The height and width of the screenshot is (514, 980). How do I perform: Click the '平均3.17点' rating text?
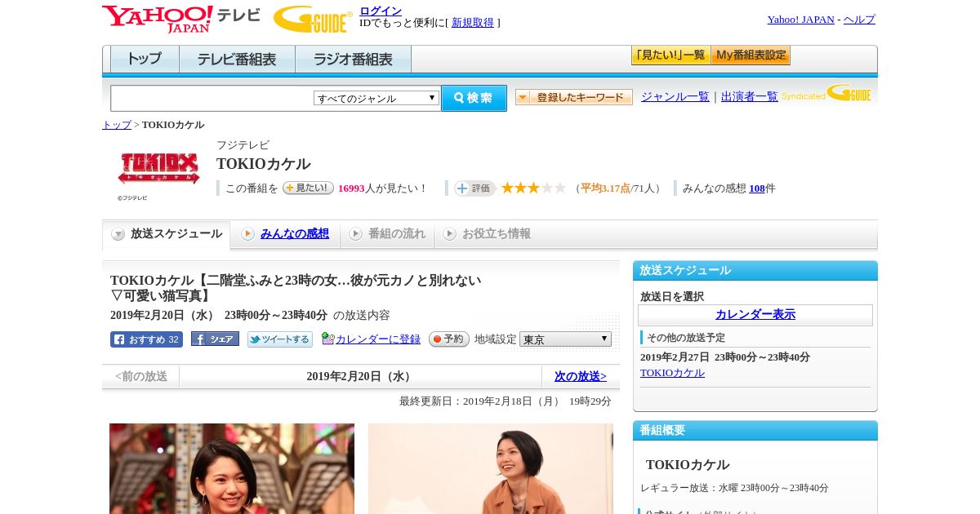click(605, 188)
